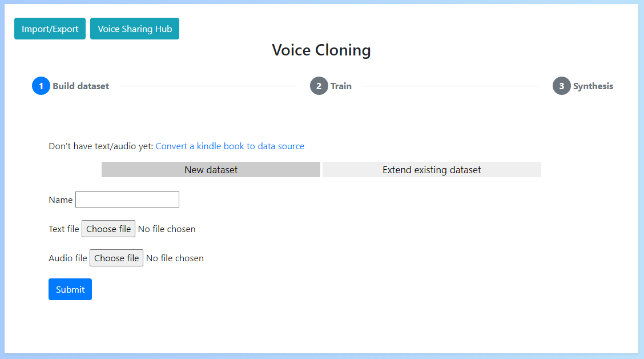
Task: Click the Audio file label
Action: (67, 258)
